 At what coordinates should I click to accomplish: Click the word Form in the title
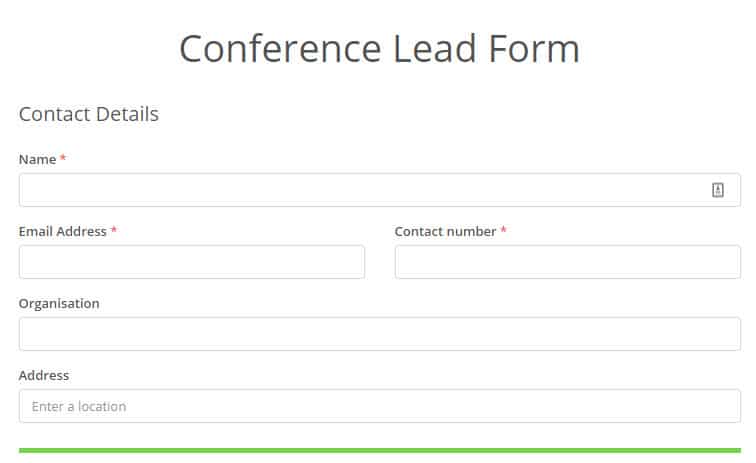click(x=534, y=49)
